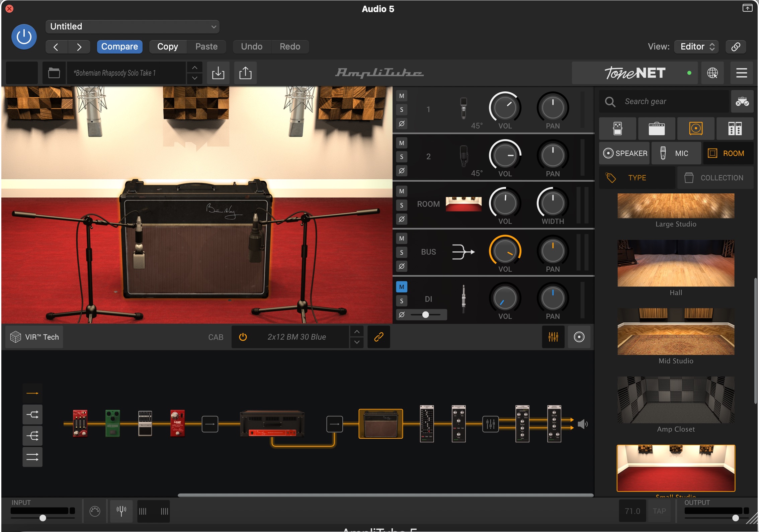Click the Copy button

click(168, 47)
